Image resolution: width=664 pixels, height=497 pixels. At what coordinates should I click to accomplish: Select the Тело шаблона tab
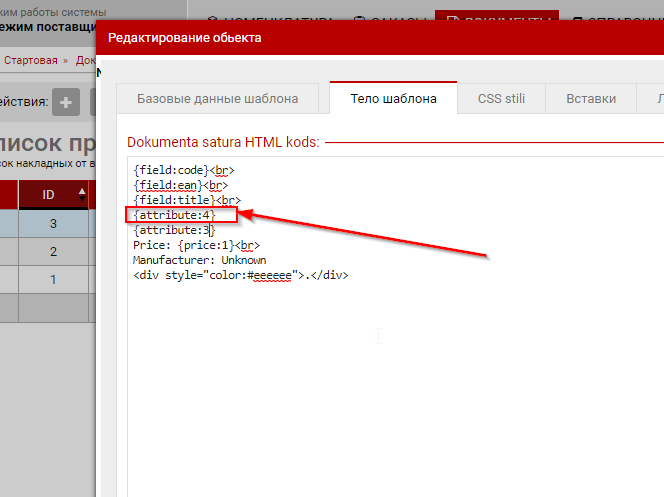click(393, 99)
